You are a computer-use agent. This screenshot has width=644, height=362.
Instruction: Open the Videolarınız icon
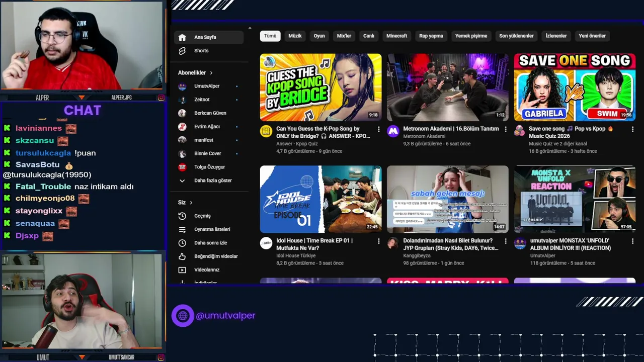182,270
